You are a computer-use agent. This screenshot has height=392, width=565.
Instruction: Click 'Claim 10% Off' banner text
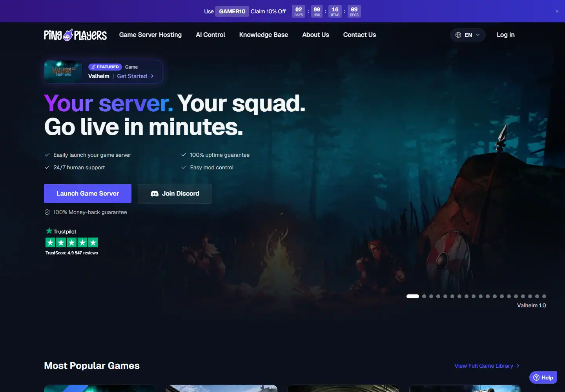pyautogui.click(x=268, y=11)
